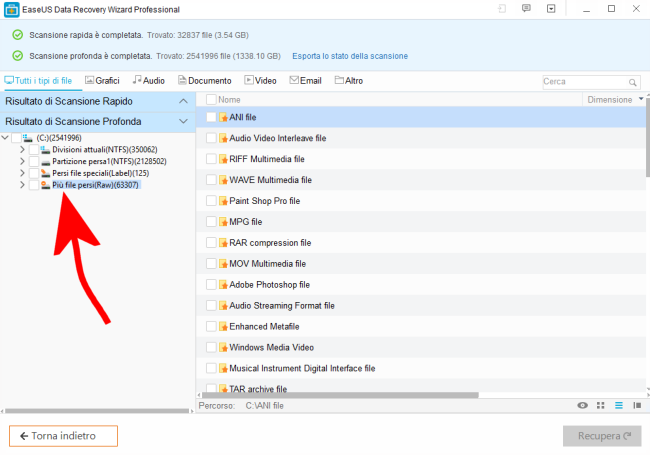Select the Adobe Photoshop file row
The image size is (650, 455).
[420, 285]
